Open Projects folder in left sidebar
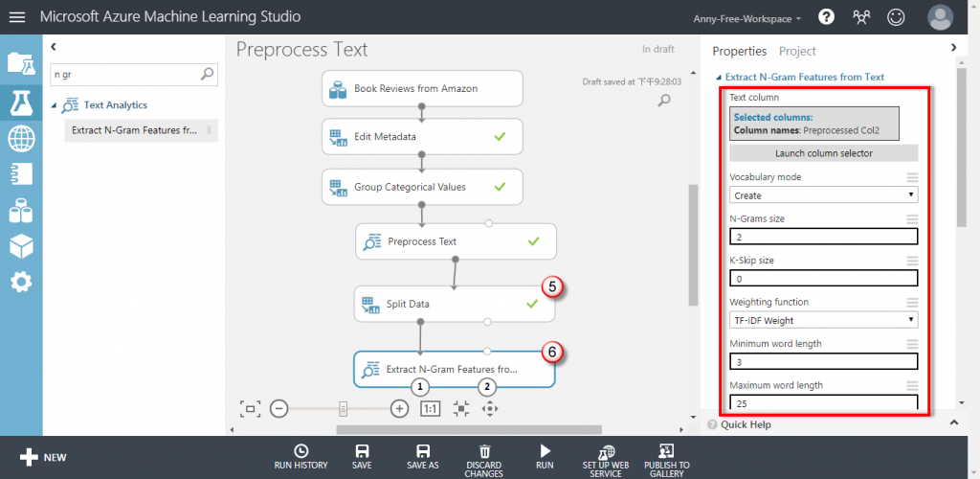The width and height of the screenshot is (980, 479). point(21,62)
